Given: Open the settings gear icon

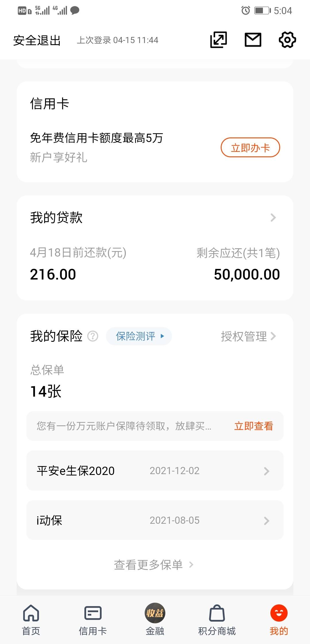Looking at the screenshot, I should [287, 40].
